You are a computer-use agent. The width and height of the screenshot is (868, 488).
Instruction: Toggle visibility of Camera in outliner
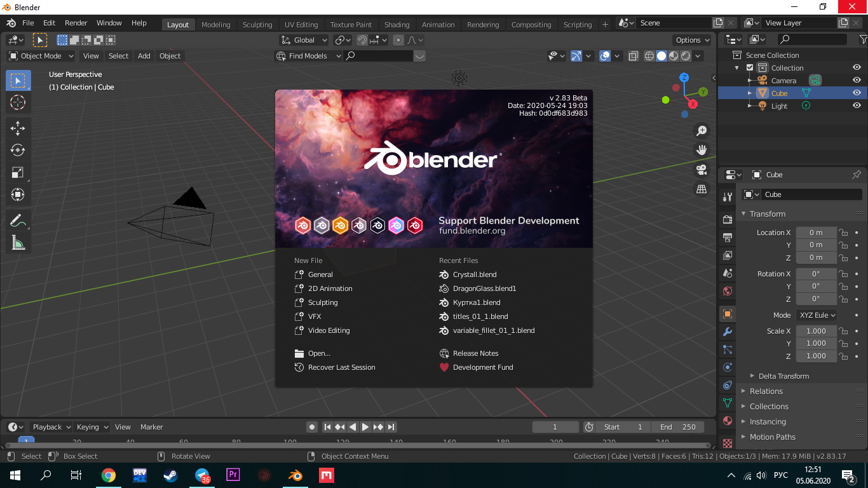point(857,81)
